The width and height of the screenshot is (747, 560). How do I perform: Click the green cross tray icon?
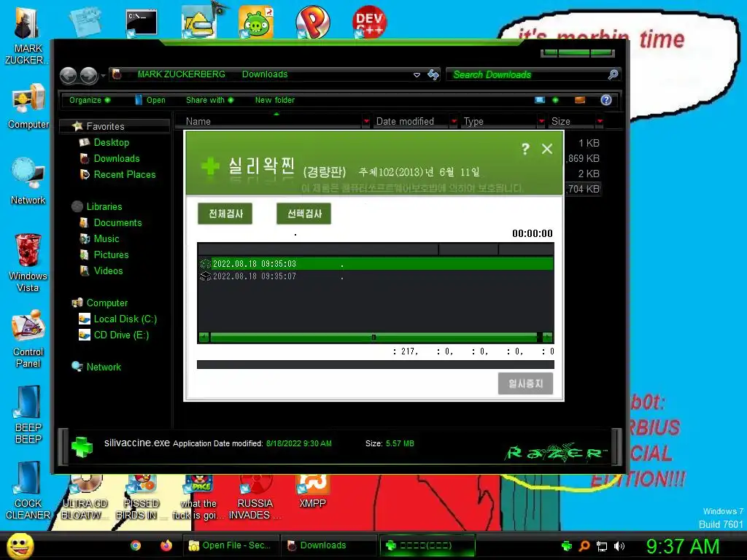566,546
